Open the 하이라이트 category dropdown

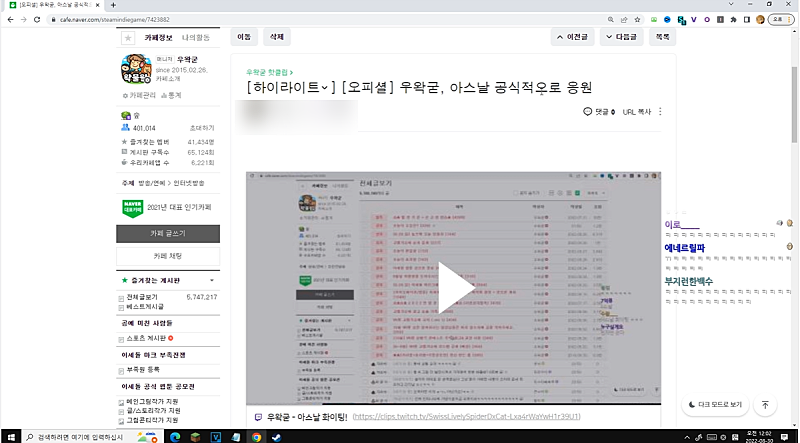290,87
